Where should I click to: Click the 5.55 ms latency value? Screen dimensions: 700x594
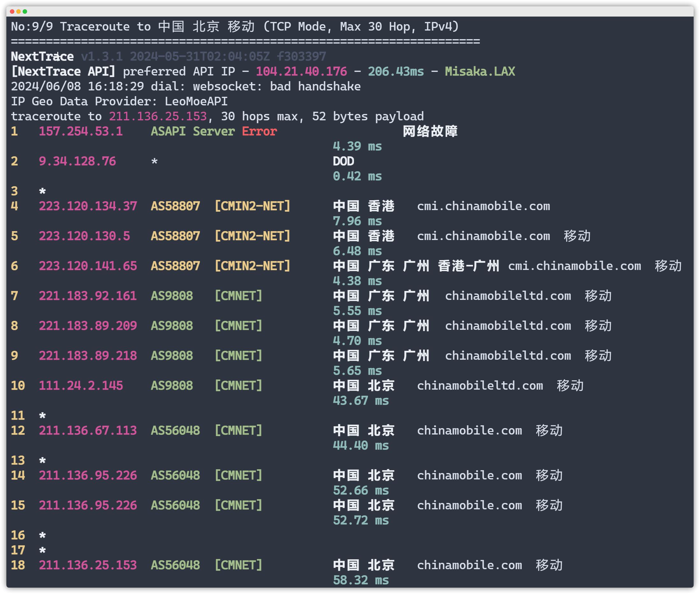[357, 311]
